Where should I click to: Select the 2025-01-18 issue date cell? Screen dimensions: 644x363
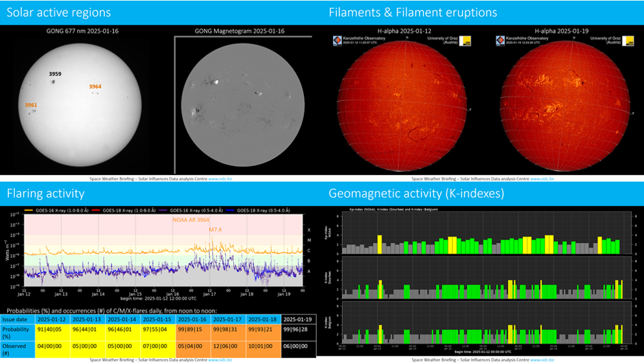pos(264,320)
